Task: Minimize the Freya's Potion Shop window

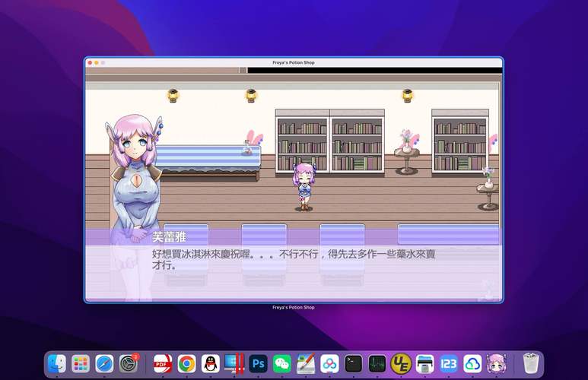Action: [x=97, y=62]
